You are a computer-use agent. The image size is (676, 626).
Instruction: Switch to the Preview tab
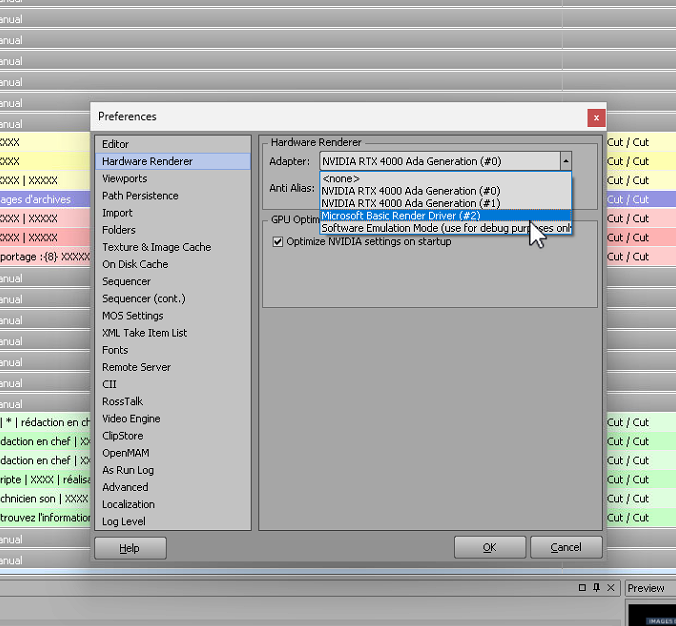coord(646,588)
